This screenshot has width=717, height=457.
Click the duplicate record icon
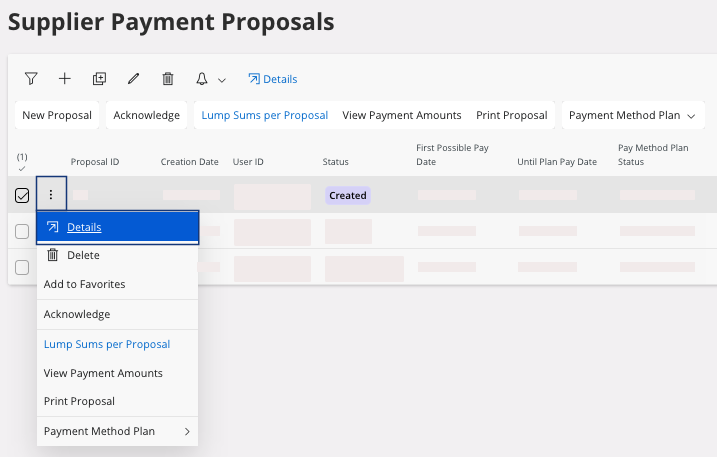click(x=99, y=79)
